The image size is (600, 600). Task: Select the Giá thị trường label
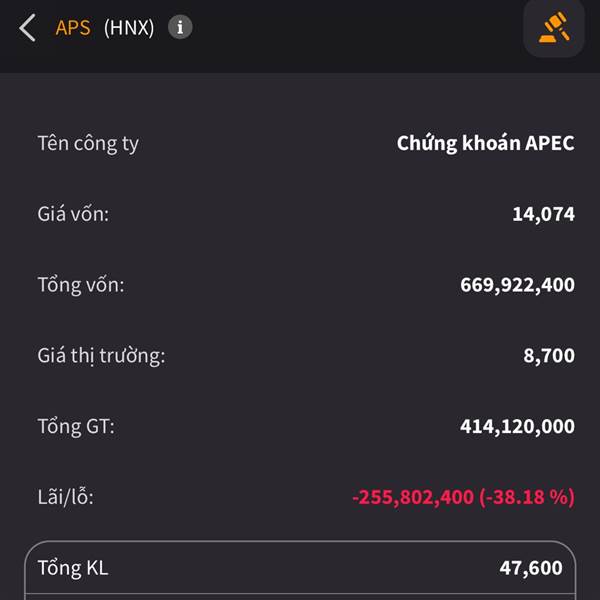click(x=101, y=356)
